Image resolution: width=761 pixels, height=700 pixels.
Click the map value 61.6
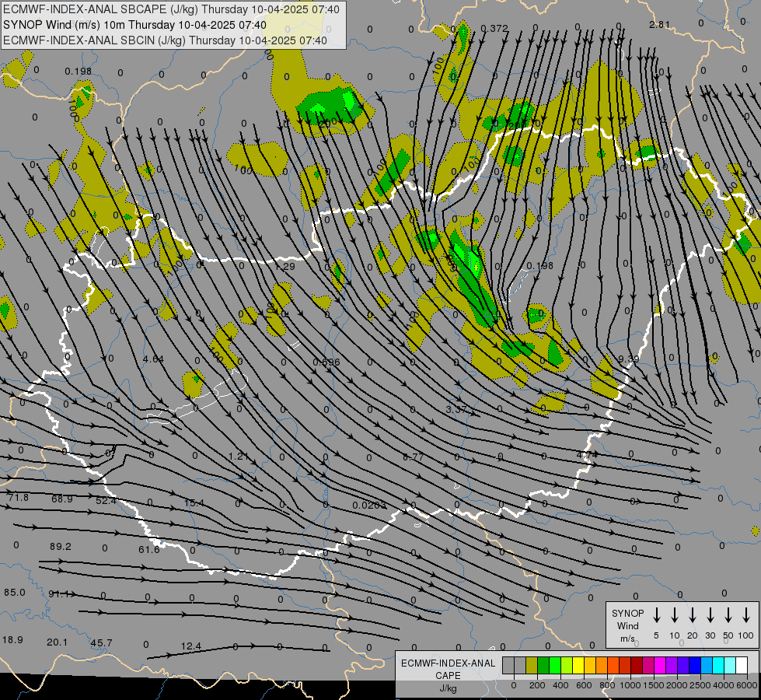point(149,549)
